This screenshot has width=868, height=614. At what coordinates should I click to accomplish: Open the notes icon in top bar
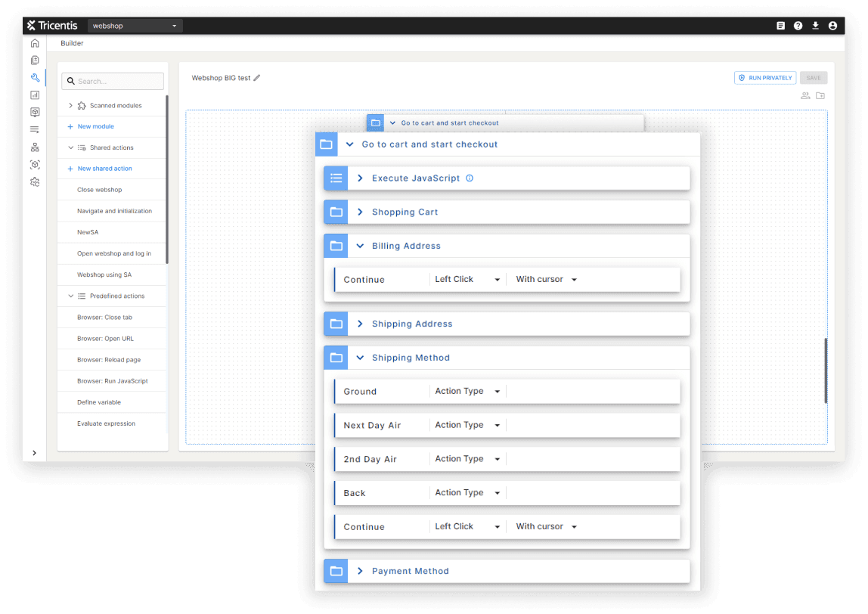click(780, 26)
